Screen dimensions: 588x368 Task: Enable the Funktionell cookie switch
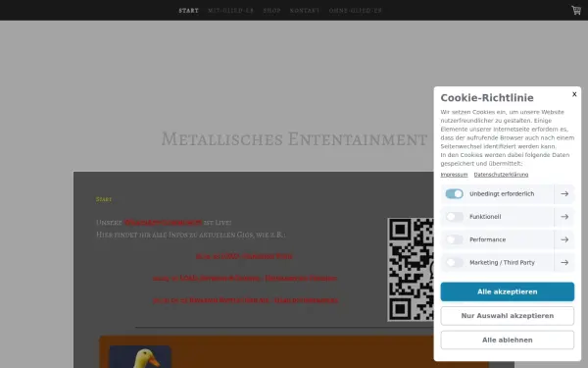click(454, 217)
